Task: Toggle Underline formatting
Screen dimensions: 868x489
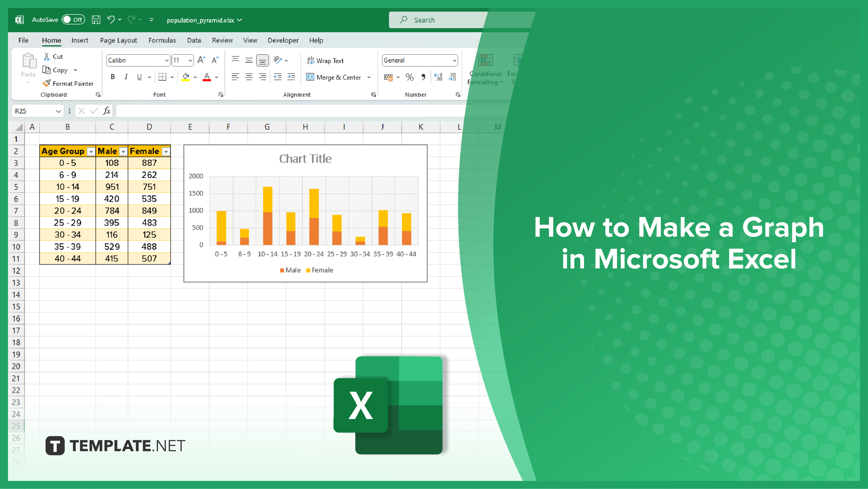Action: [139, 77]
